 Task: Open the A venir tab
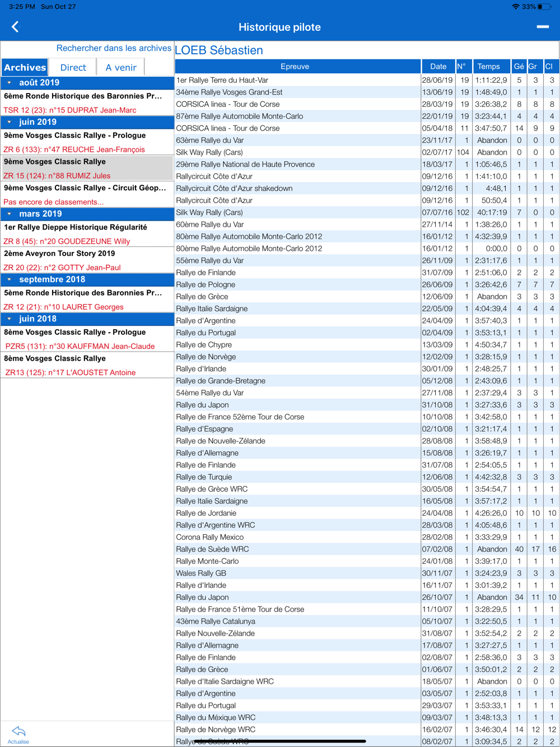121,67
